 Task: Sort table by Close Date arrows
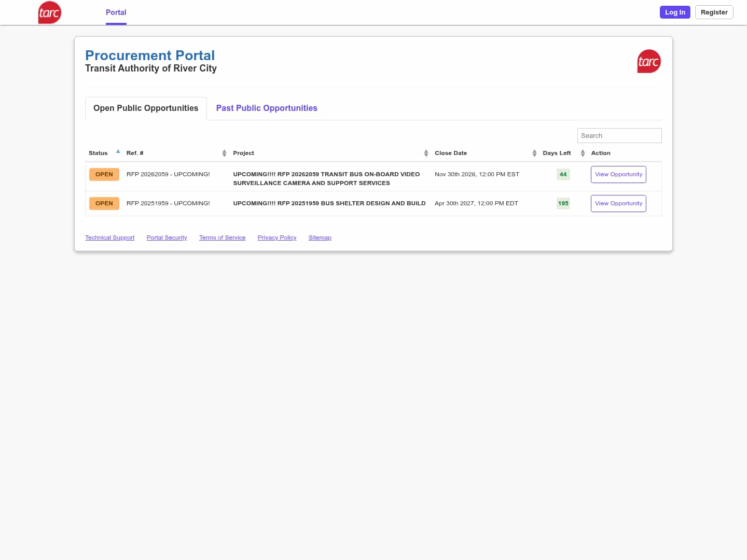pyautogui.click(x=534, y=153)
